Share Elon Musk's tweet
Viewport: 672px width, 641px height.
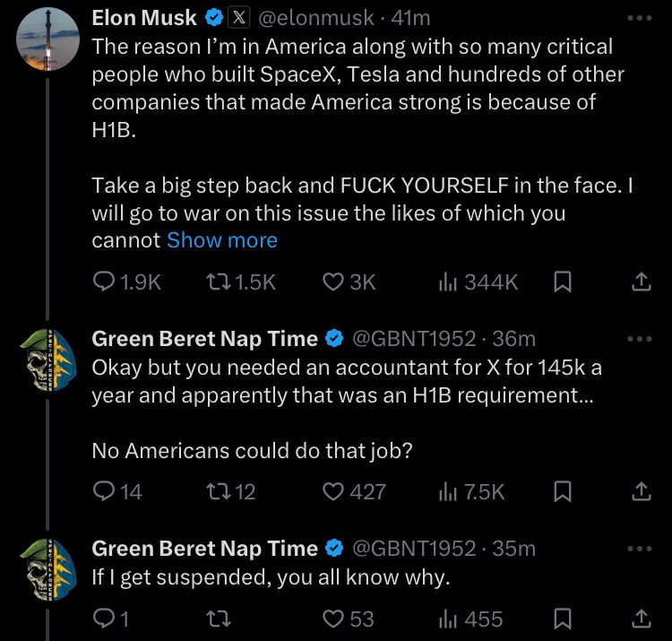(x=641, y=282)
